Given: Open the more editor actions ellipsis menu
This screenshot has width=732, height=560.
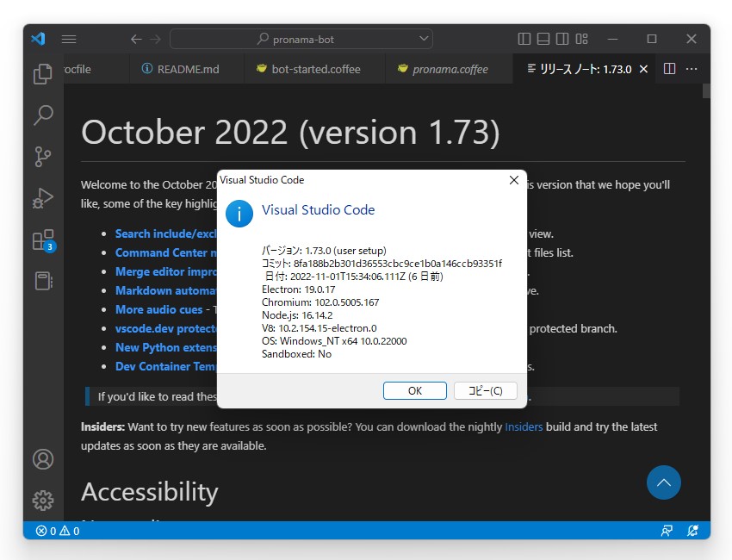Looking at the screenshot, I should point(693,68).
